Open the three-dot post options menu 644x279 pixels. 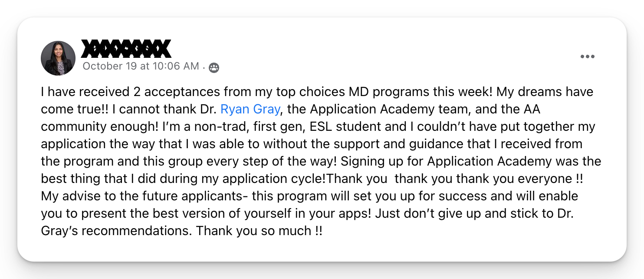point(587,56)
